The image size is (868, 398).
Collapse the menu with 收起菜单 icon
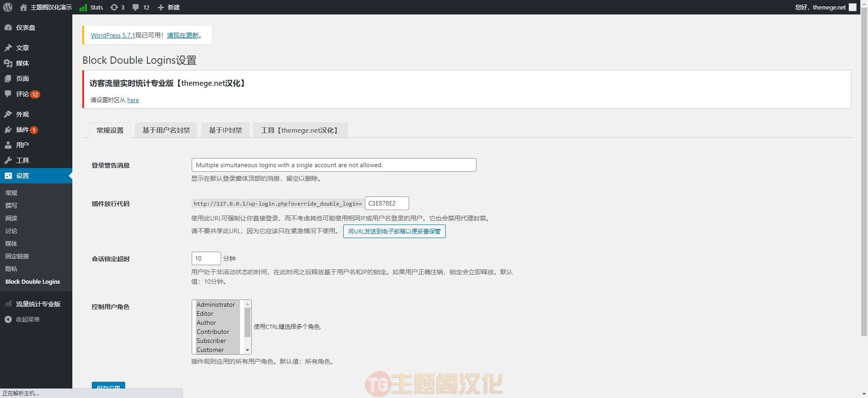pos(8,319)
